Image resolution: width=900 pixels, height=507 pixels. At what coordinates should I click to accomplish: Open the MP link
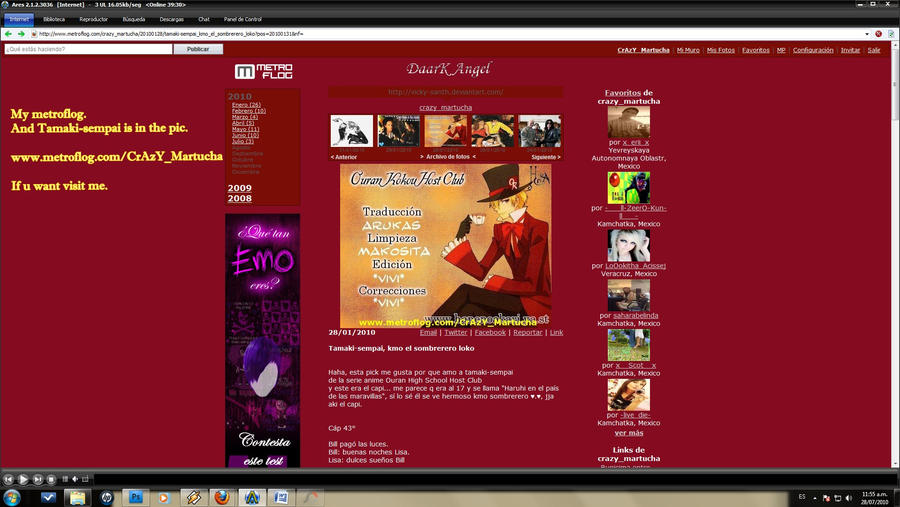(x=781, y=50)
